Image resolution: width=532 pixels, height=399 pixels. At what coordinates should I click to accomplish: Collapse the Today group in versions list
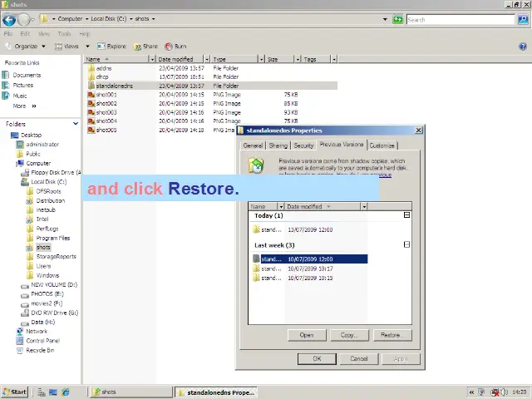(406, 215)
